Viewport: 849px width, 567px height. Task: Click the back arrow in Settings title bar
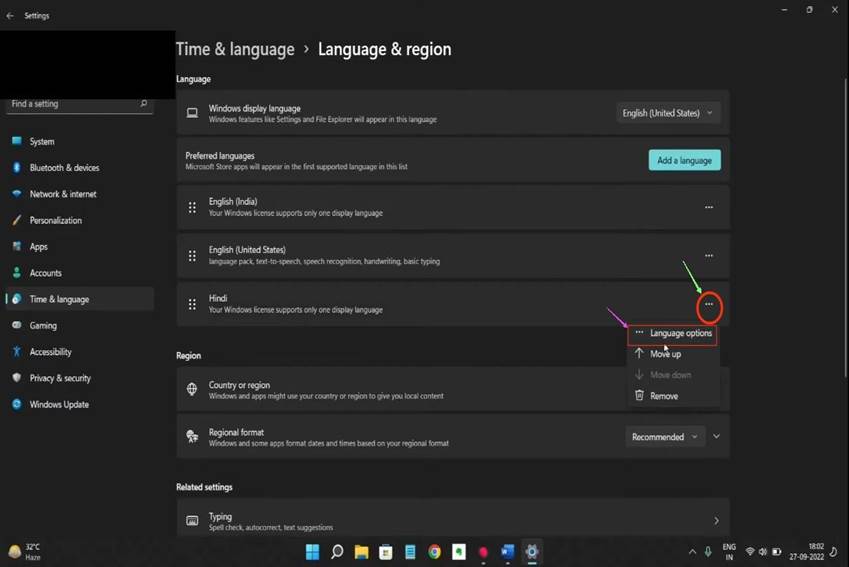(x=10, y=16)
